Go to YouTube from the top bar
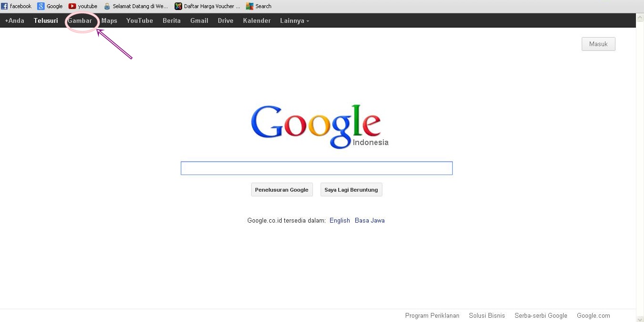Screen dimensions: 644x322 click(140, 20)
